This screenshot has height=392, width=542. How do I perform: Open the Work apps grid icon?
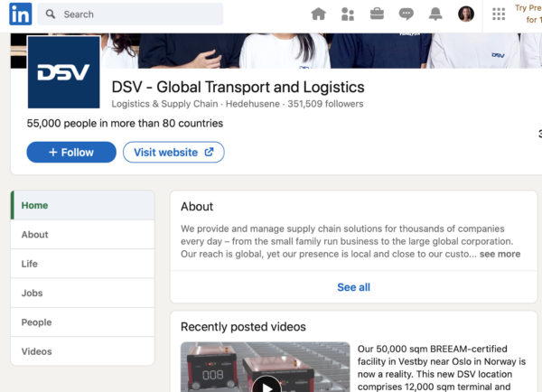(499, 14)
